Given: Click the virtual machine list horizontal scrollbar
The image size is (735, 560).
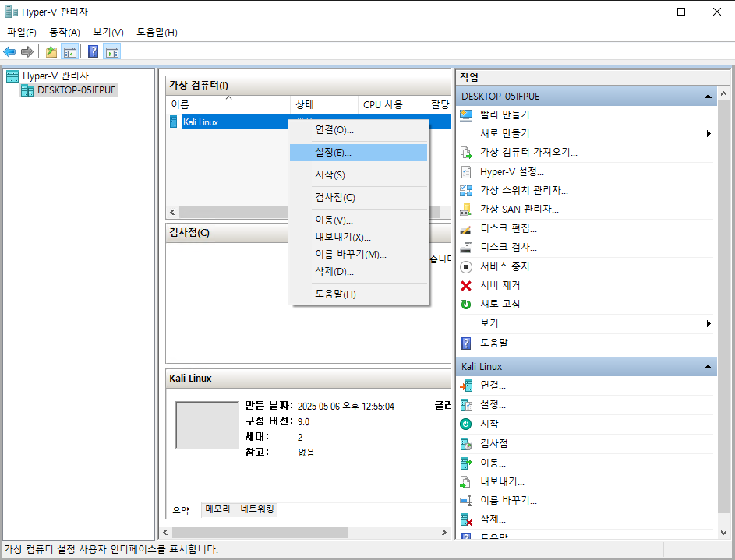Looking at the screenshot, I should coord(234,212).
